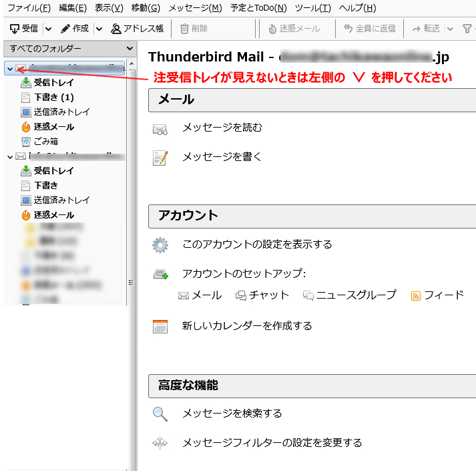Click メッセージを検索する link
Screen dimensions: 476x471
coord(232,414)
